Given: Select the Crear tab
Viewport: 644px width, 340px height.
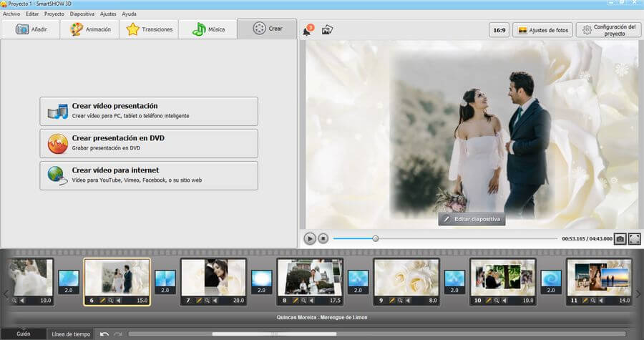Looking at the screenshot, I should (267, 29).
